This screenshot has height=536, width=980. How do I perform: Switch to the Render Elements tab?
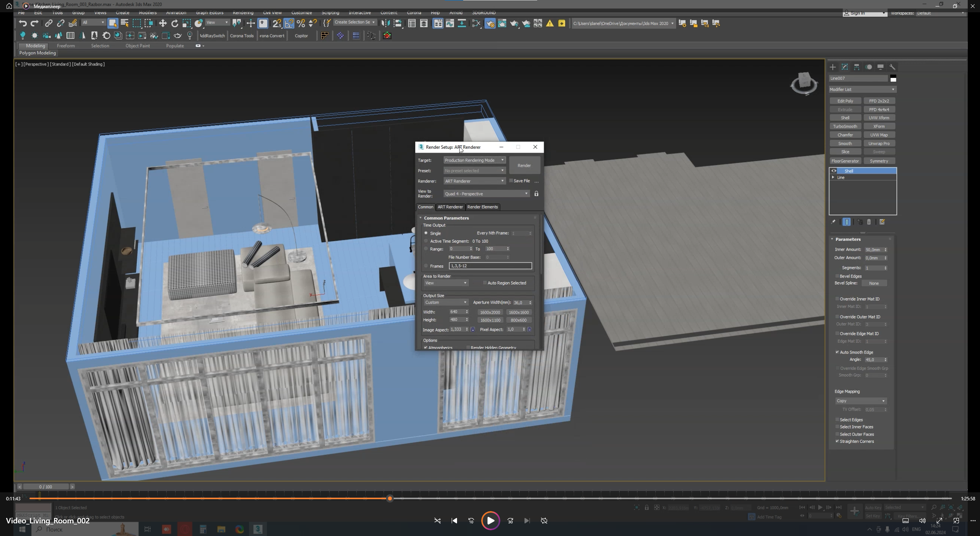click(x=482, y=207)
